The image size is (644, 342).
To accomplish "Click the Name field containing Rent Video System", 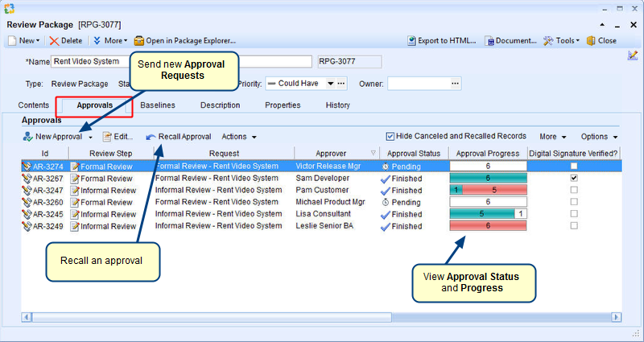I will click(x=89, y=61).
